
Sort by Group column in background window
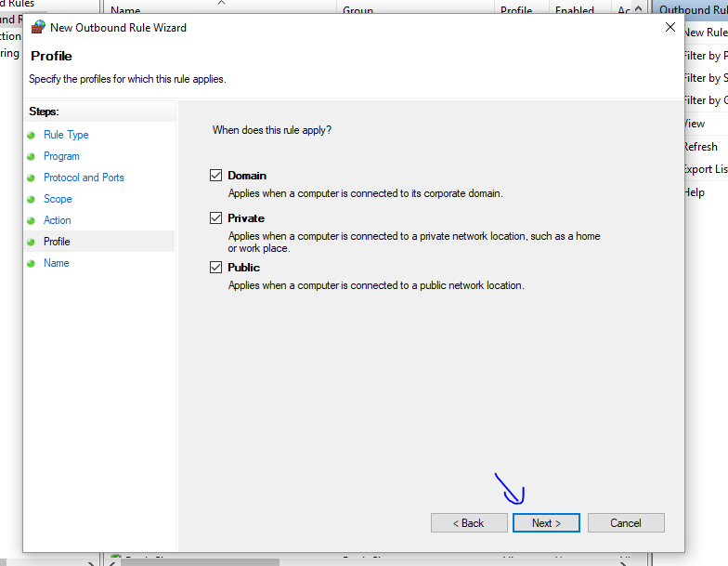pos(358,9)
